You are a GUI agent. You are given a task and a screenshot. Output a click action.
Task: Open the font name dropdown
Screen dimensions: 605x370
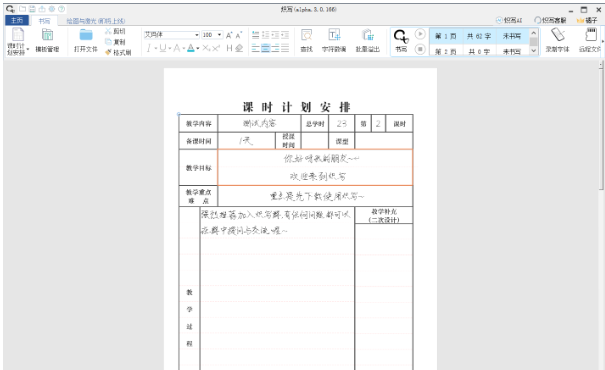pyautogui.click(x=197, y=35)
